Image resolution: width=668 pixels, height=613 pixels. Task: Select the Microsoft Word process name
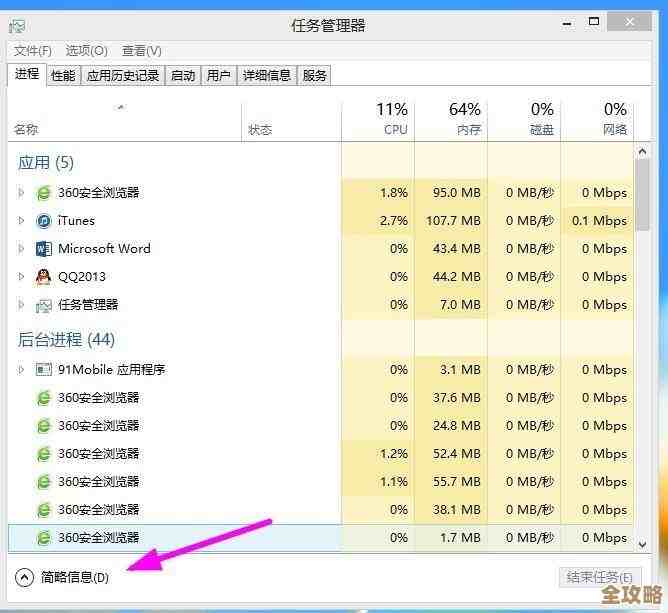click(104, 249)
